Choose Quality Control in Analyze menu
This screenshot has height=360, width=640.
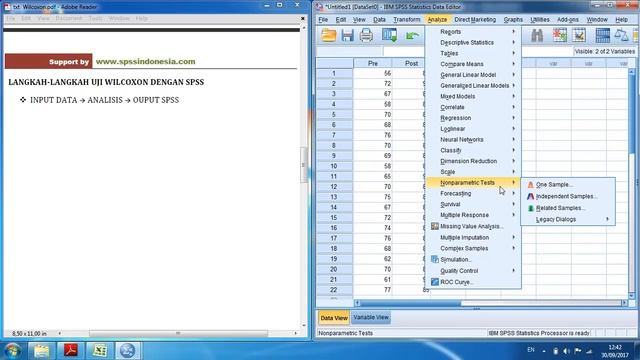473,271
